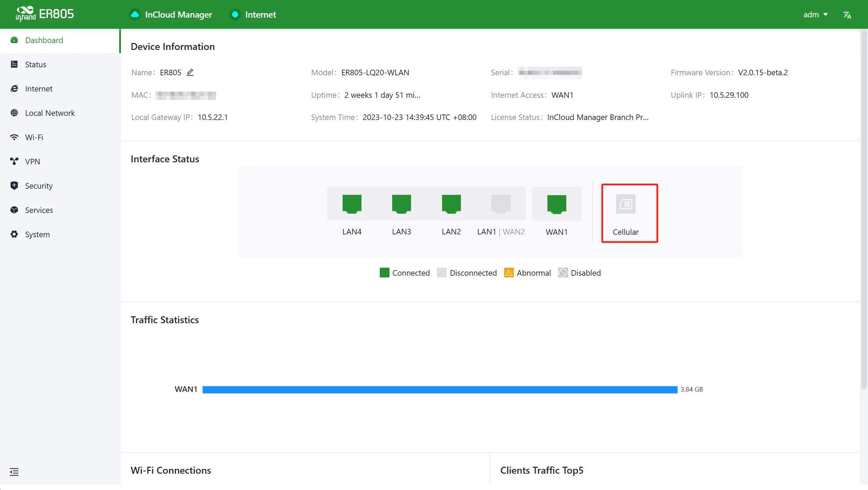This screenshot has height=490, width=868.
Task: Click the Wi-Fi Connections heading
Action: [171, 470]
